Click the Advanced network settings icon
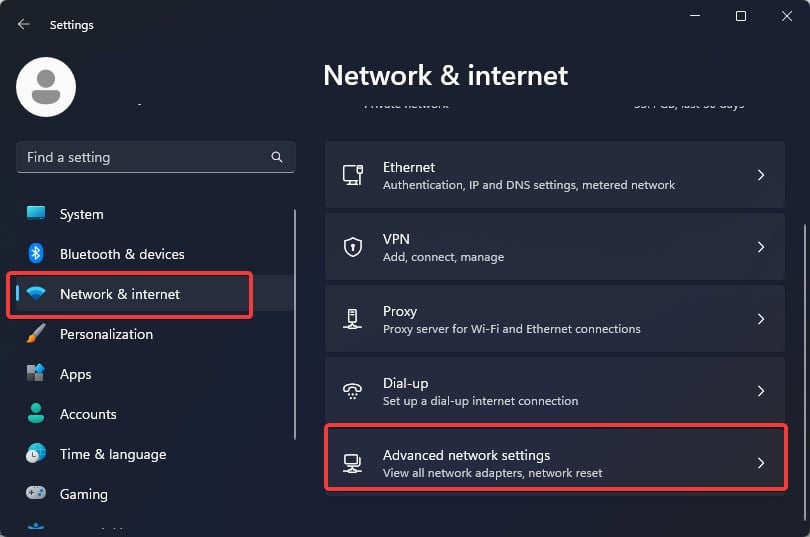The width and height of the screenshot is (810, 537). pyautogui.click(x=352, y=463)
